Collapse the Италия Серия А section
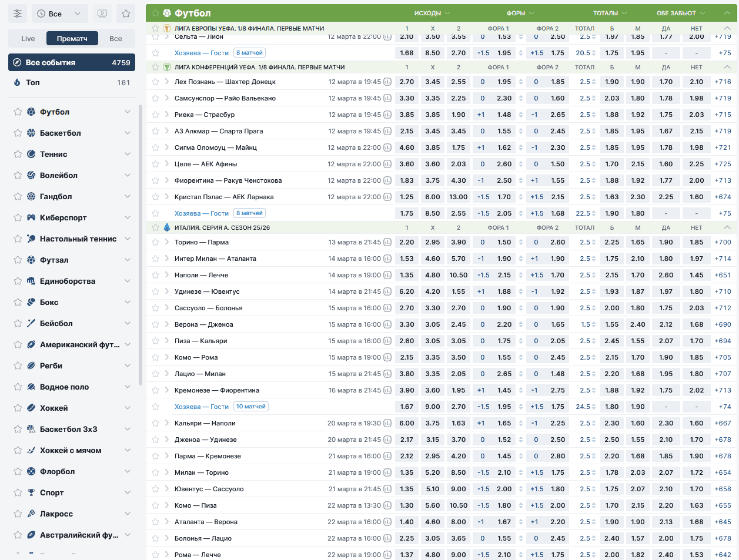The width and height of the screenshot is (739, 560). tap(727, 227)
